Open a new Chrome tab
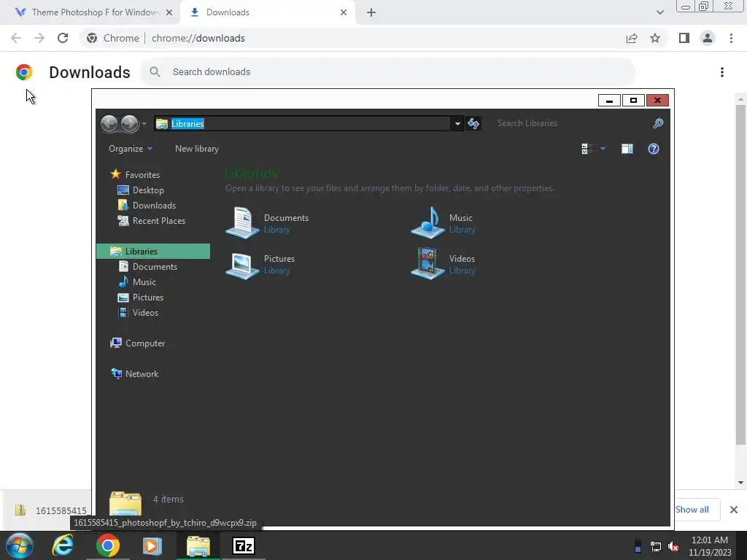 (x=371, y=12)
